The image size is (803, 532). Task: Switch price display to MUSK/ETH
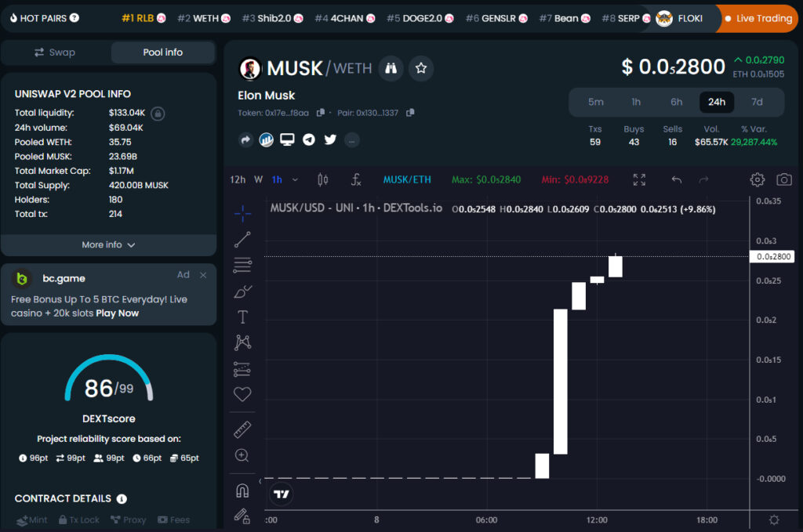(407, 179)
